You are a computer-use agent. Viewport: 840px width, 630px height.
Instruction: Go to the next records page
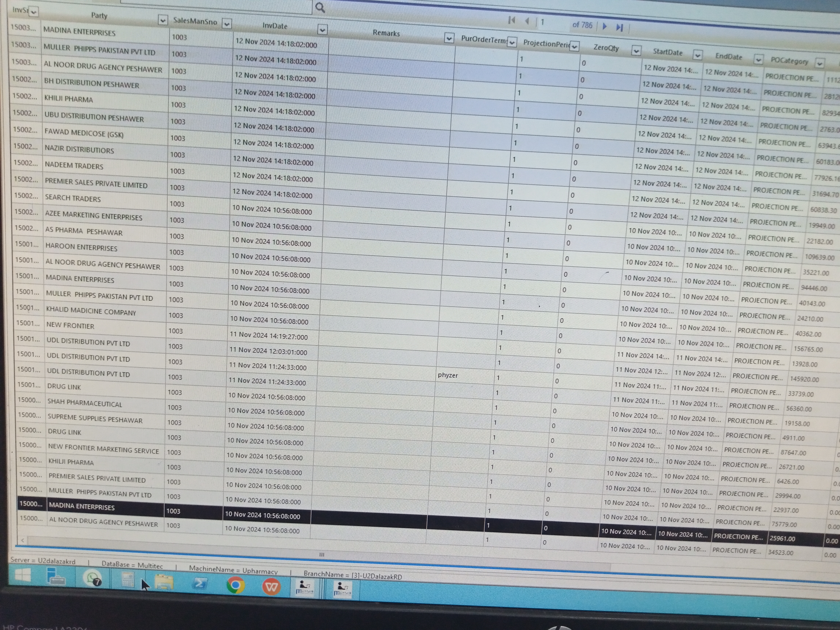[x=605, y=26]
